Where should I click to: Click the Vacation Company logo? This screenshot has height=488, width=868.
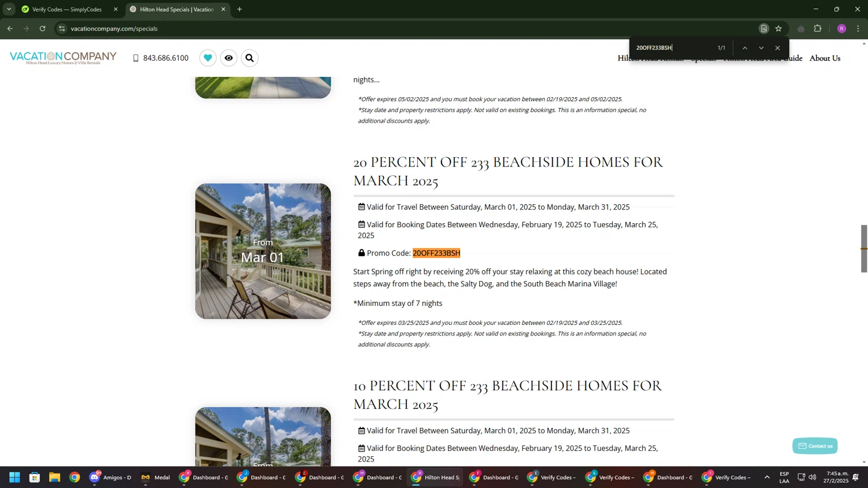(63, 58)
